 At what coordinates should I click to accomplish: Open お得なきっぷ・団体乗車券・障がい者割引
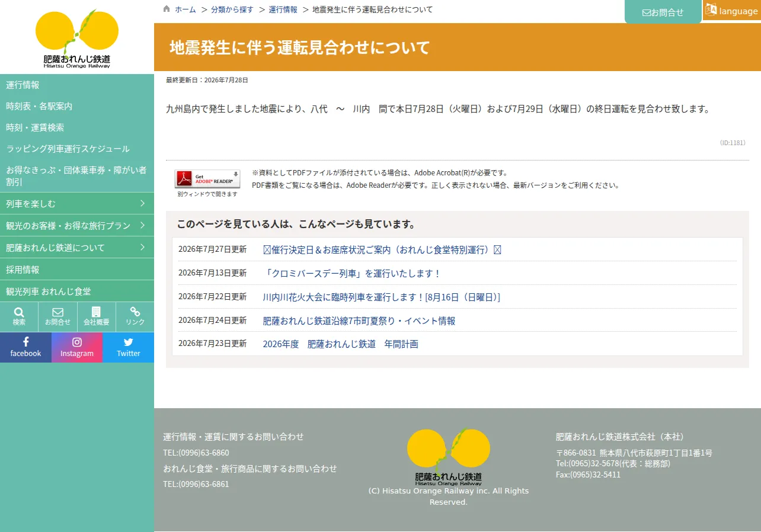click(77, 176)
